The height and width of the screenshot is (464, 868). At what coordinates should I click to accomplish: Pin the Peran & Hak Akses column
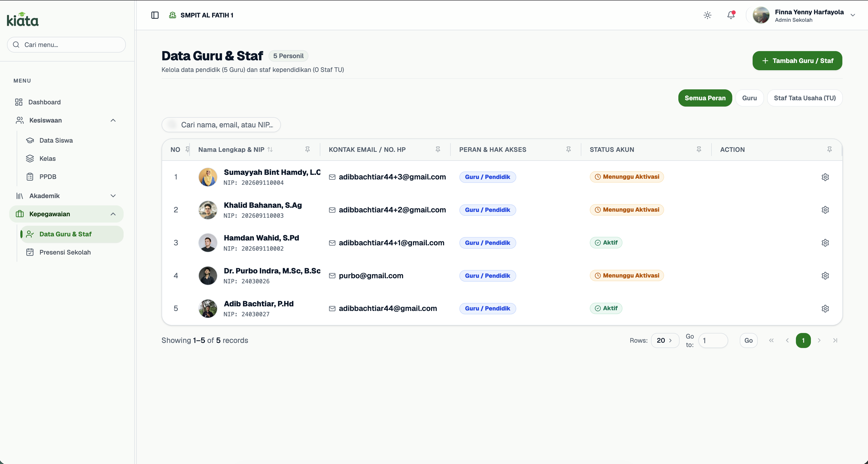tap(569, 149)
